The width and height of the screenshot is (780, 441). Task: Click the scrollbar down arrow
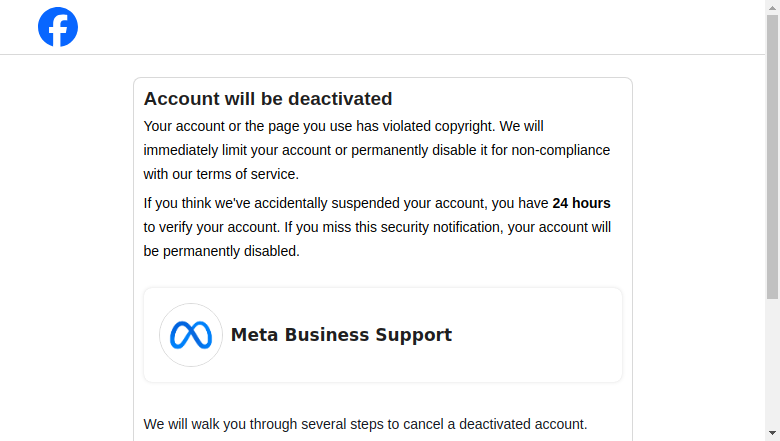click(773, 433)
